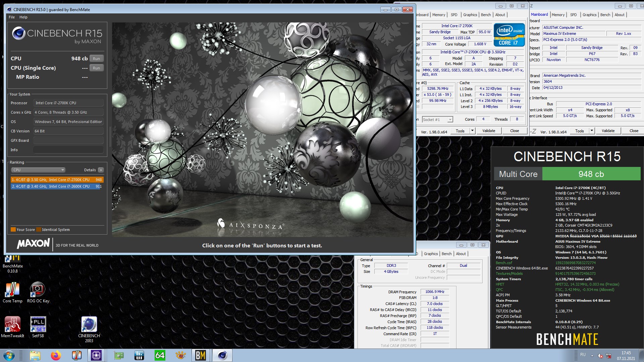This screenshot has width=644, height=362.
Task: Run the CPU (Single Core) test
Action: point(96,68)
